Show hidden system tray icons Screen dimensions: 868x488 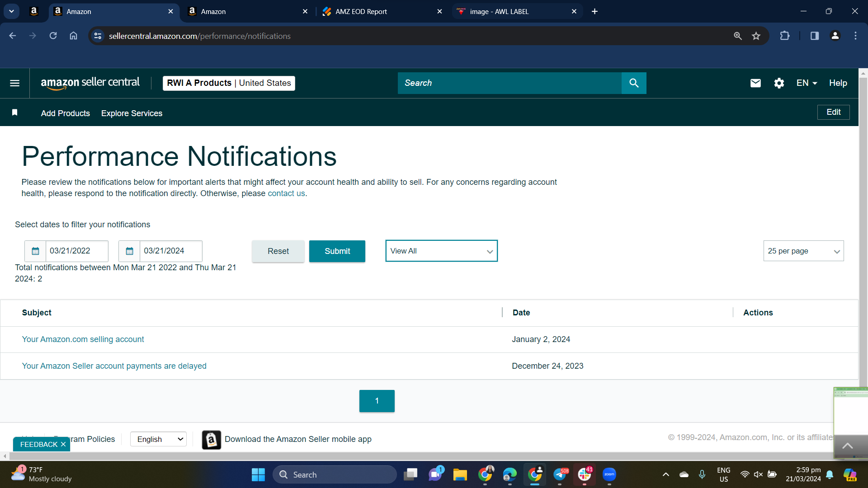pos(665,474)
